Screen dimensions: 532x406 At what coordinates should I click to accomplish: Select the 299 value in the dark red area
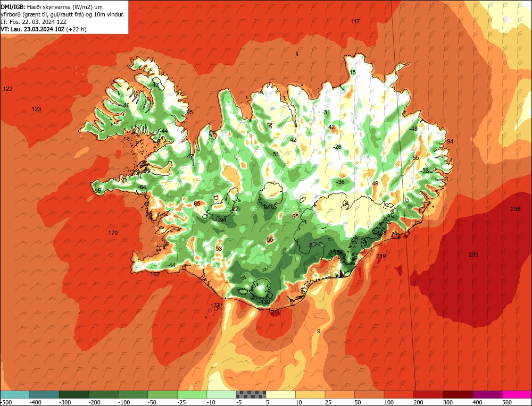[473, 255]
